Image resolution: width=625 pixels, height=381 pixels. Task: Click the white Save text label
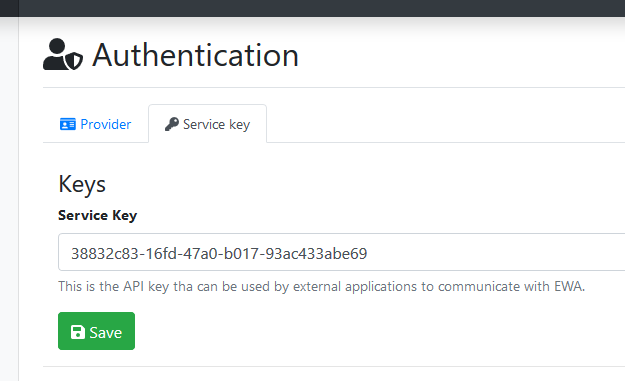click(x=106, y=332)
